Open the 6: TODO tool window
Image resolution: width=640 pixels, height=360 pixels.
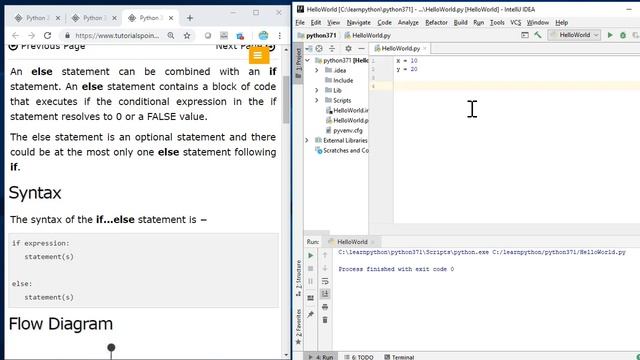click(x=359, y=357)
